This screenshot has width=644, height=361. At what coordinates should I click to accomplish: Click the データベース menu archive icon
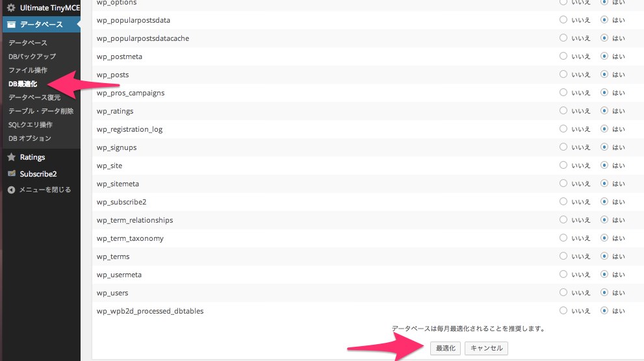(x=12, y=25)
